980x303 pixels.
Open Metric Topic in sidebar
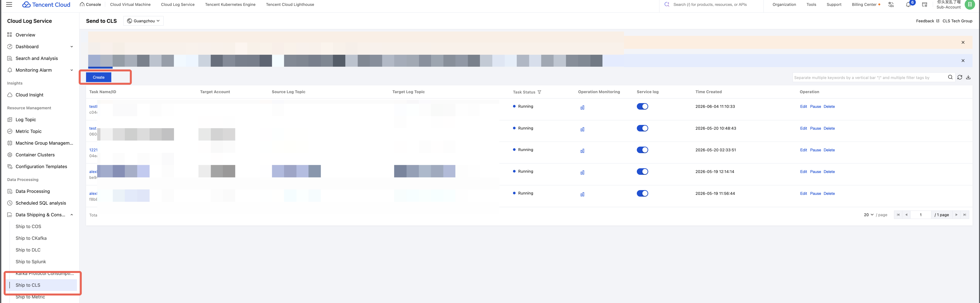click(29, 131)
